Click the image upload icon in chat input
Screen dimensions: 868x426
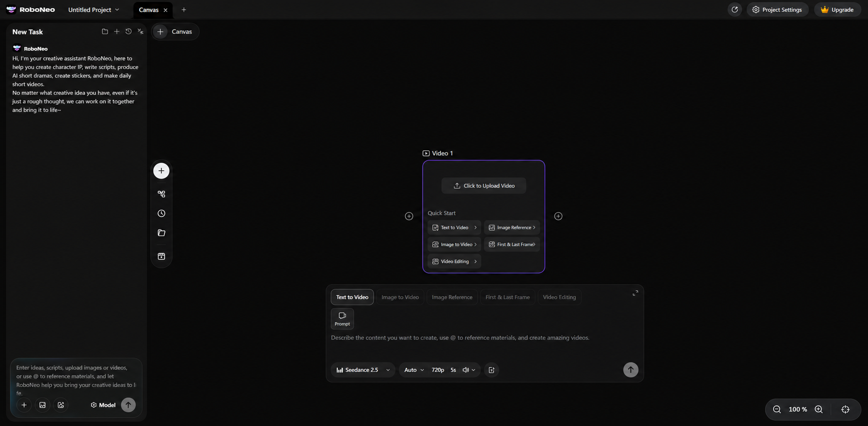[43, 405]
